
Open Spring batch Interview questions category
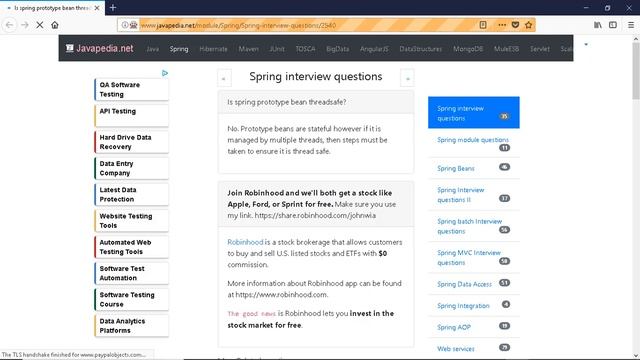click(x=473, y=226)
